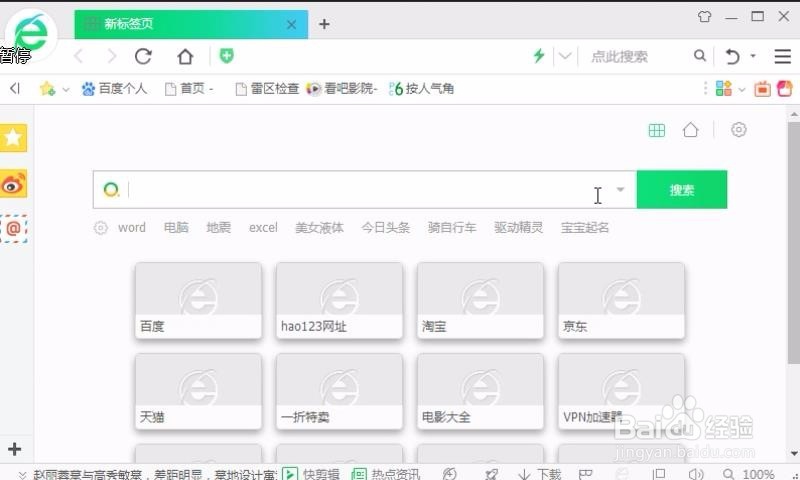The image size is (800, 480).
Task: Click the green security shield icon
Action: [227, 56]
